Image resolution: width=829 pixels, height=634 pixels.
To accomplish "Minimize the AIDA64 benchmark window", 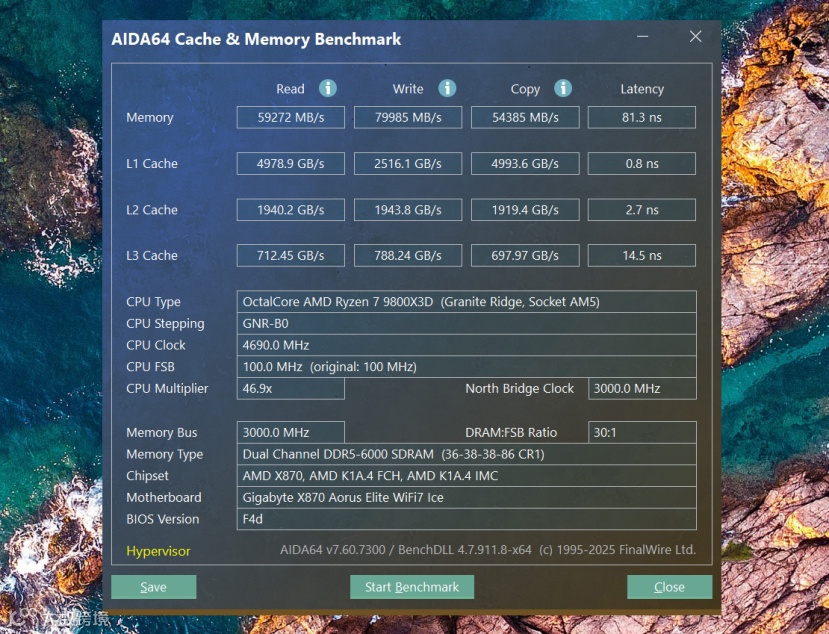I will point(643,36).
